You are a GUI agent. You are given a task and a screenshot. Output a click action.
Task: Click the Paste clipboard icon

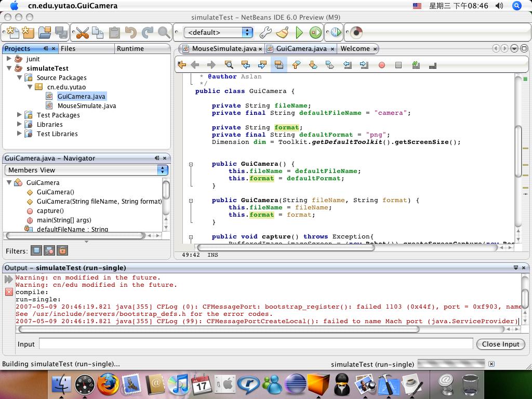coord(114,33)
